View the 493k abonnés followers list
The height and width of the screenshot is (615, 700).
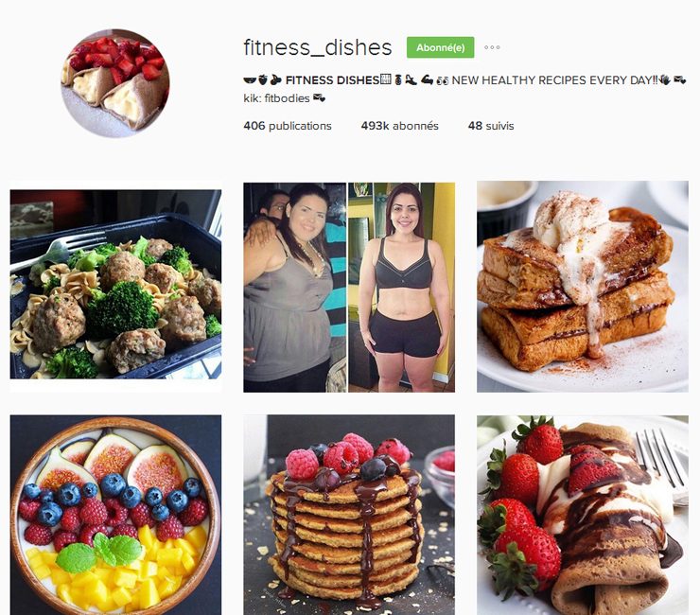coord(399,126)
